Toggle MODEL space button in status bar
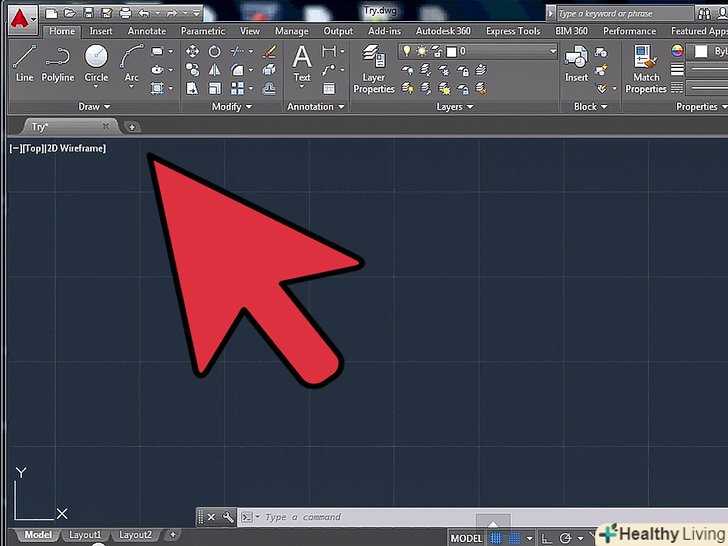This screenshot has height=546, width=728. [468, 537]
